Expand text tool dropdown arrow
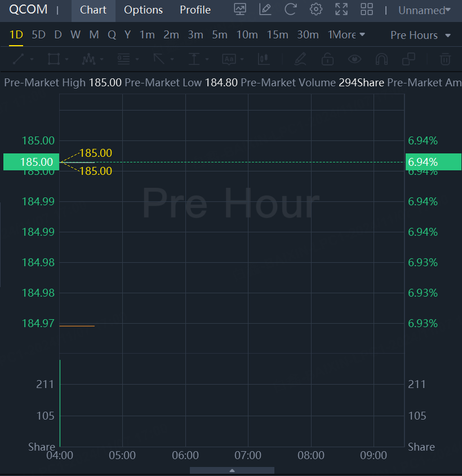The height and width of the screenshot is (476, 462). coord(242,59)
